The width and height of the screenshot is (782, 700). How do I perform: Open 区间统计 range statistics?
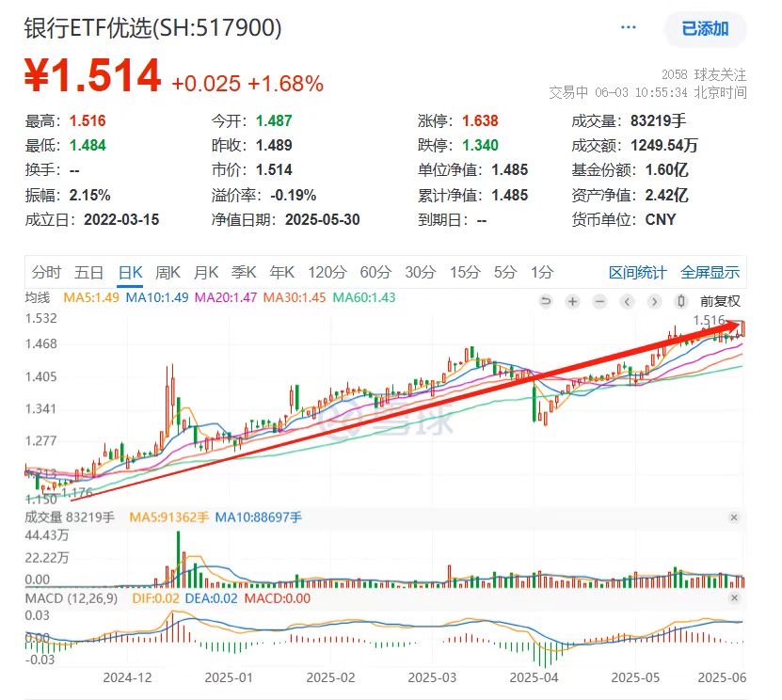tap(637, 273)
